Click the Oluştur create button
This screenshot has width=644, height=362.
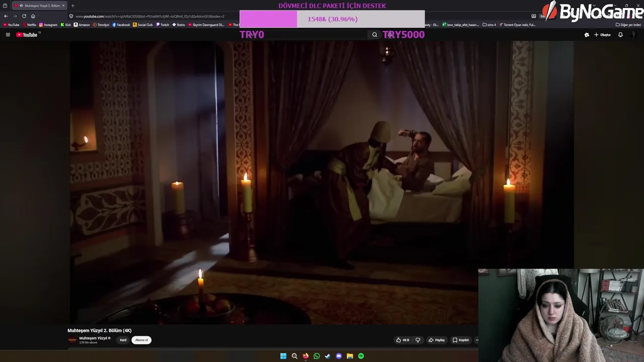pyautogui.click(x=602, y=35)
